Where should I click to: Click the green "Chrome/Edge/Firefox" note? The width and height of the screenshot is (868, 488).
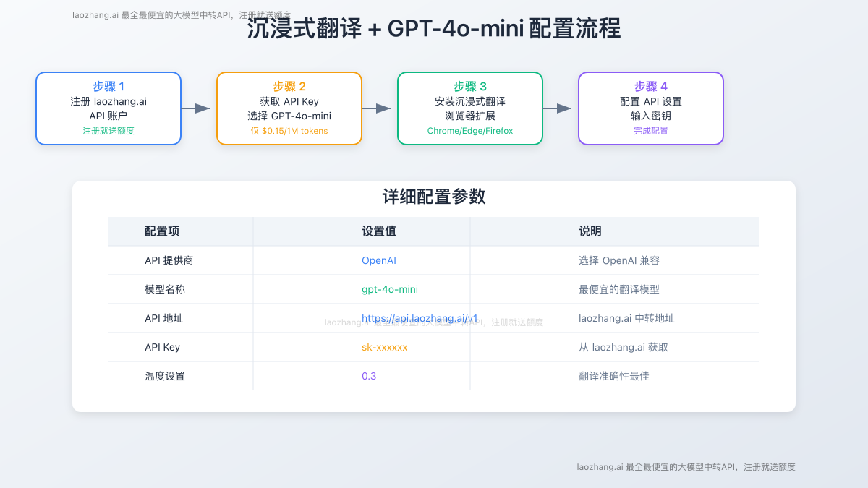pos(470,131)
